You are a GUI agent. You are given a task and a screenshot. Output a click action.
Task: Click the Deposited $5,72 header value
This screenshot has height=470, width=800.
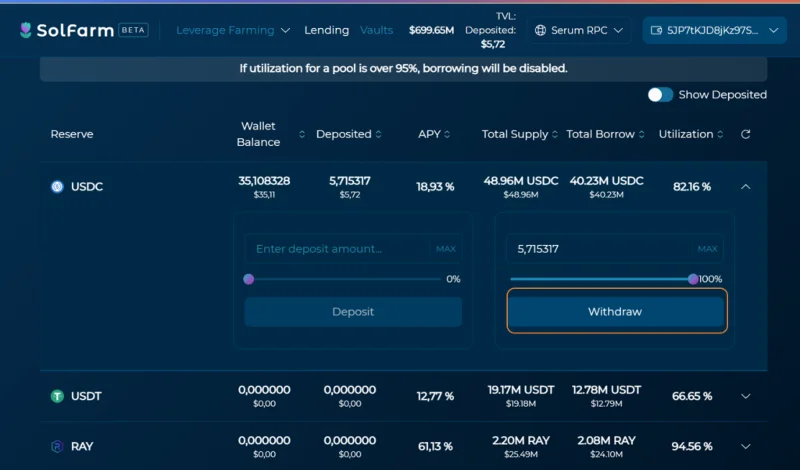pos(493,44)
